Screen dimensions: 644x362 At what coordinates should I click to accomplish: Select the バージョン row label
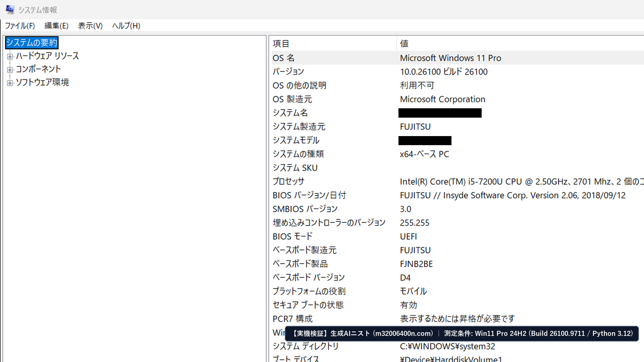(x=288, y=72)
